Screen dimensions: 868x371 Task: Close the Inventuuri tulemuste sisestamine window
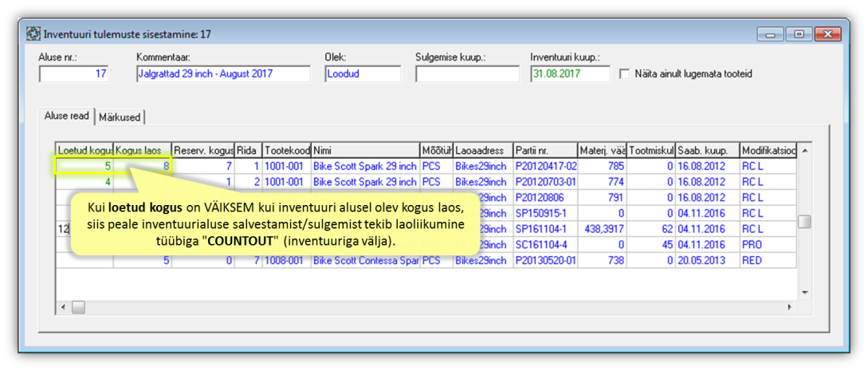point(827,34)
